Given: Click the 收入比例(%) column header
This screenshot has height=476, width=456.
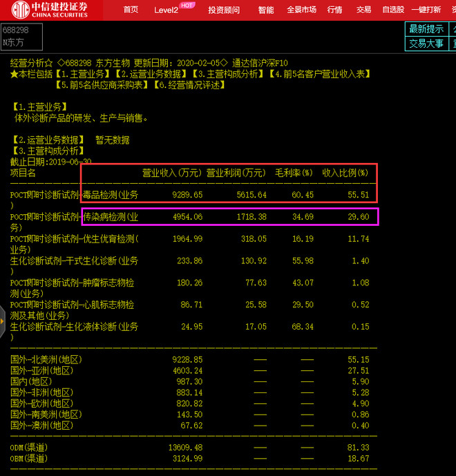Looking at the screenshot, I should [x=345, y=173].
